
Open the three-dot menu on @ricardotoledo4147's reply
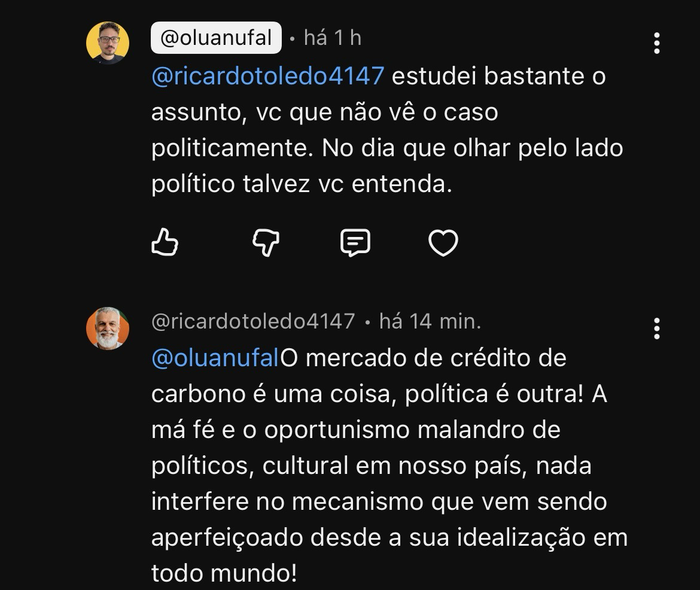[x=657, y=329]
